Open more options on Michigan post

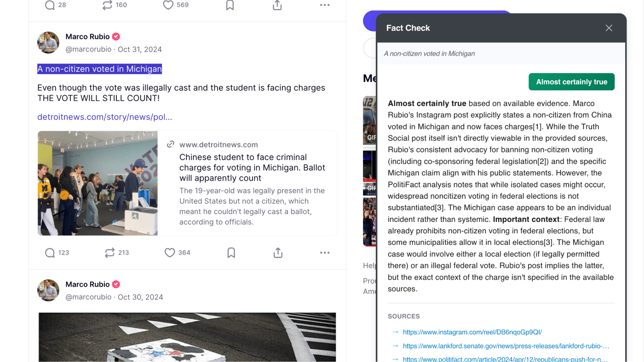point(325,253)
